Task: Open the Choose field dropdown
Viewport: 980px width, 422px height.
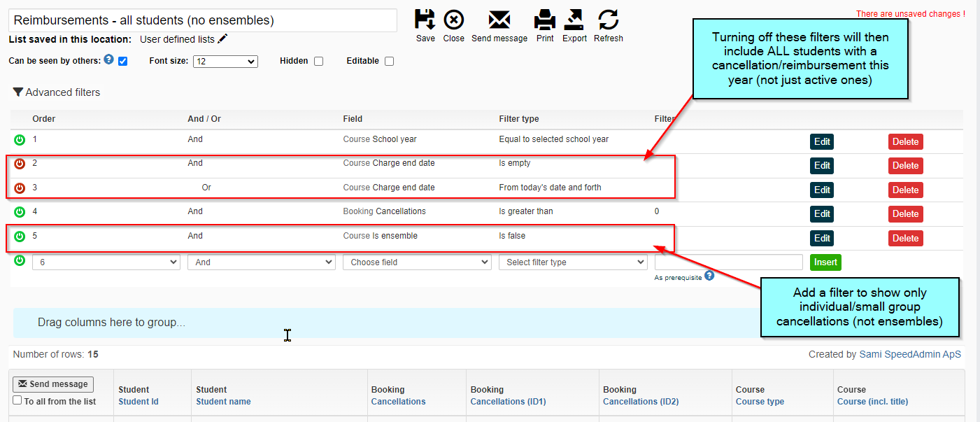Action: click(417, 262)
